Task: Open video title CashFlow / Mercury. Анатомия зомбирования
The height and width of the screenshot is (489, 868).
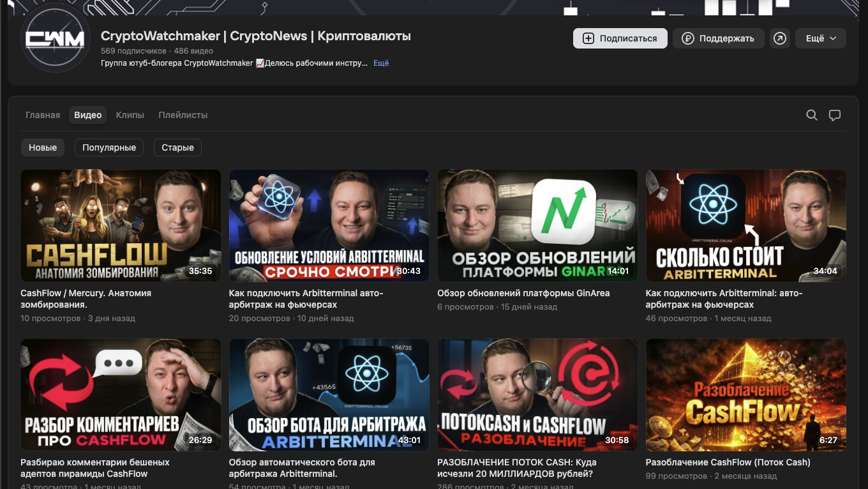Action: [86, 299]
